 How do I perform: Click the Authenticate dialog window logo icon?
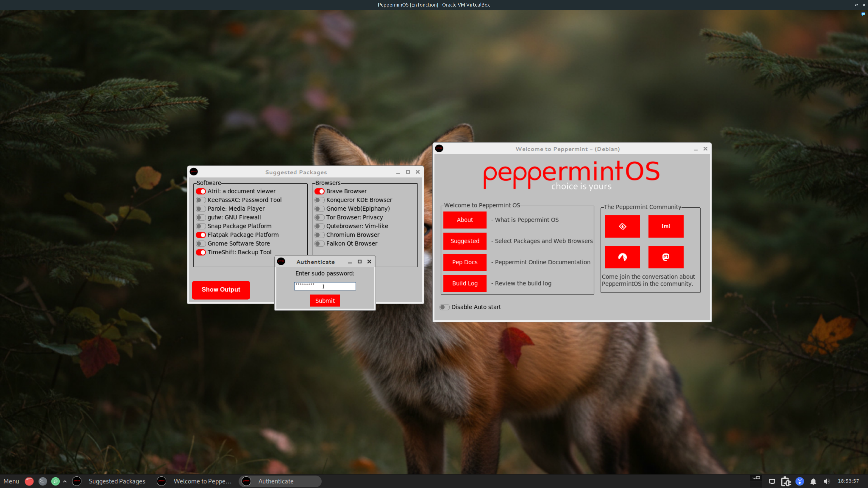281,261
